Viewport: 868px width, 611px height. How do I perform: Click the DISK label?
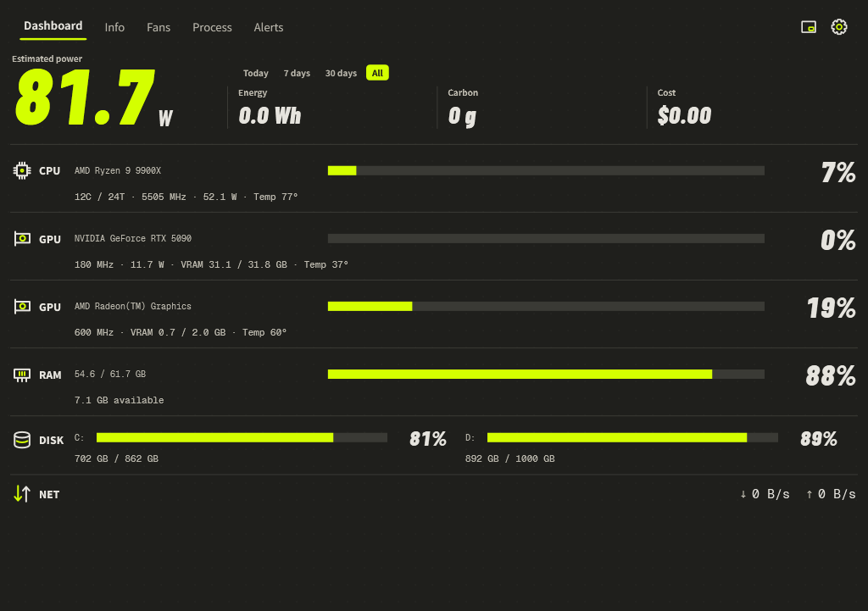tap(52, 441)
